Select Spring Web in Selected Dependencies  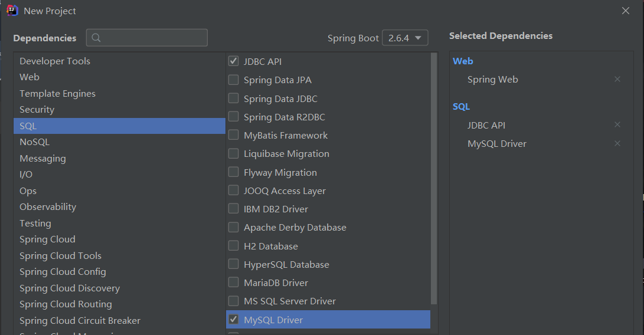point(492,80)
